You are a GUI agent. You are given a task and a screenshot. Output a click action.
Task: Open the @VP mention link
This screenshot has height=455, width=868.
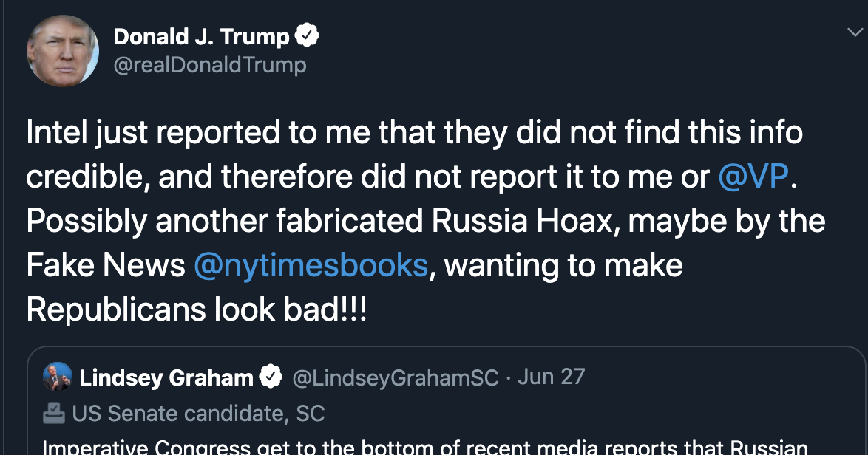pos(753,177)
